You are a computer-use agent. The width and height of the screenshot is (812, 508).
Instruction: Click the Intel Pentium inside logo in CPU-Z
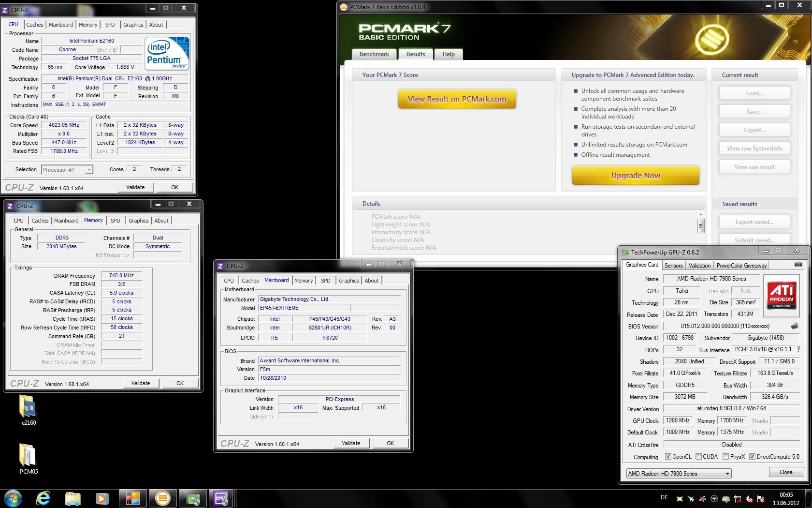point(167,53)
